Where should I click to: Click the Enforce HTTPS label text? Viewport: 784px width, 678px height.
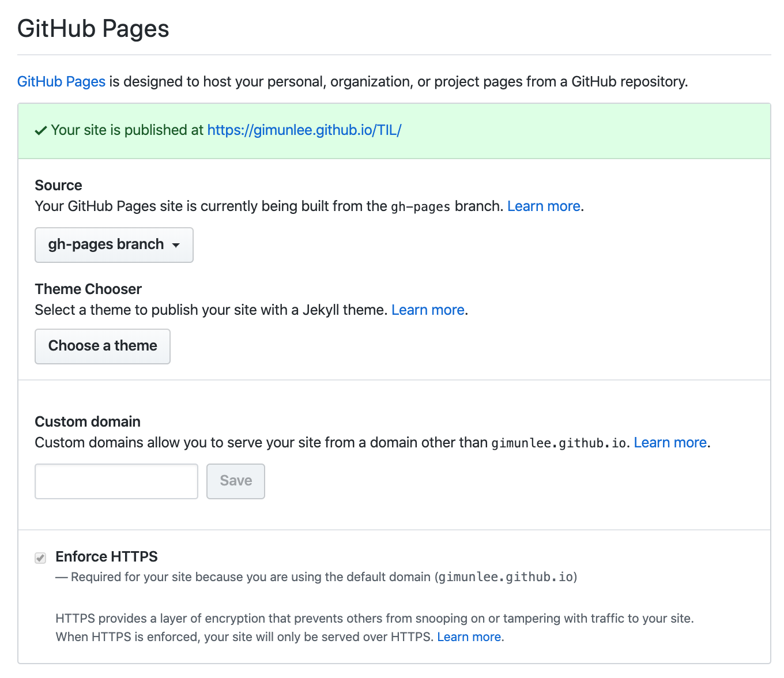(x=107, y=556)
